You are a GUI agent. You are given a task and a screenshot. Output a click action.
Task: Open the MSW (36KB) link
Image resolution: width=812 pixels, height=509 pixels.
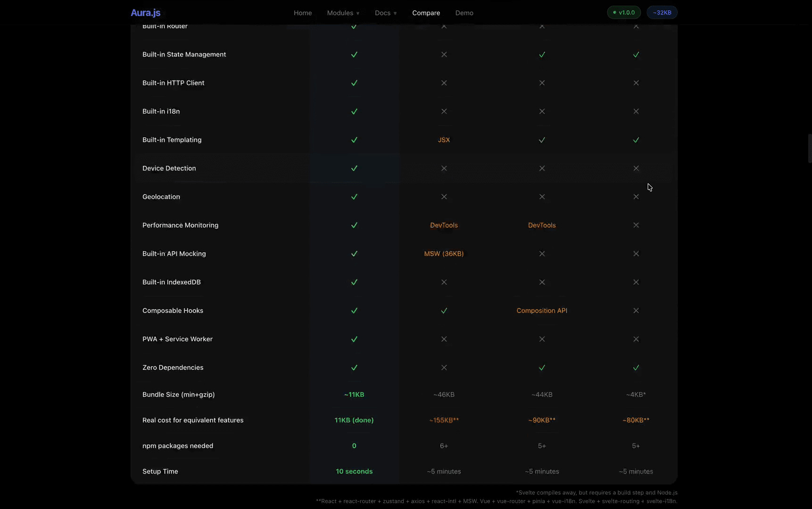click(444, 254)
